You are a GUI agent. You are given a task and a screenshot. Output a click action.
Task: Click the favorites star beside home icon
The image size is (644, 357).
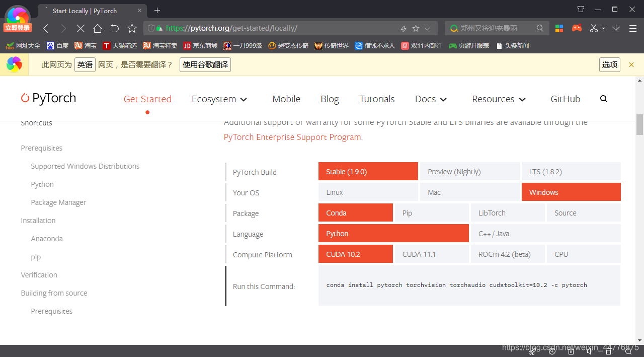[132, 28]
